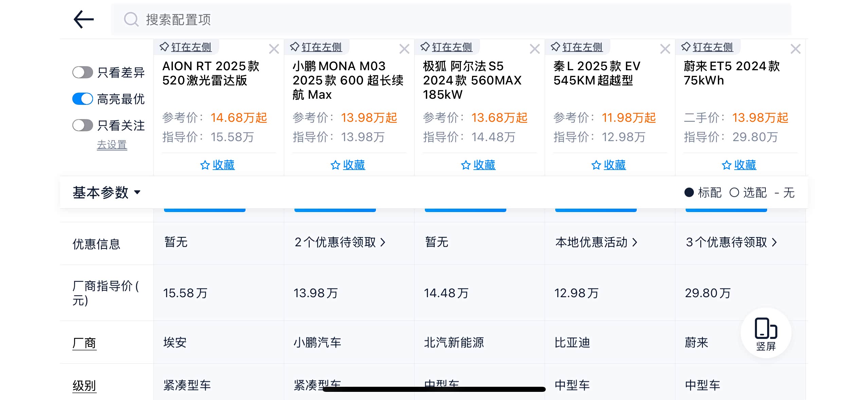Open 3个优惠待领取 for 蔚来 ET5
Screen dimensions: 868x400
(731, 242)
